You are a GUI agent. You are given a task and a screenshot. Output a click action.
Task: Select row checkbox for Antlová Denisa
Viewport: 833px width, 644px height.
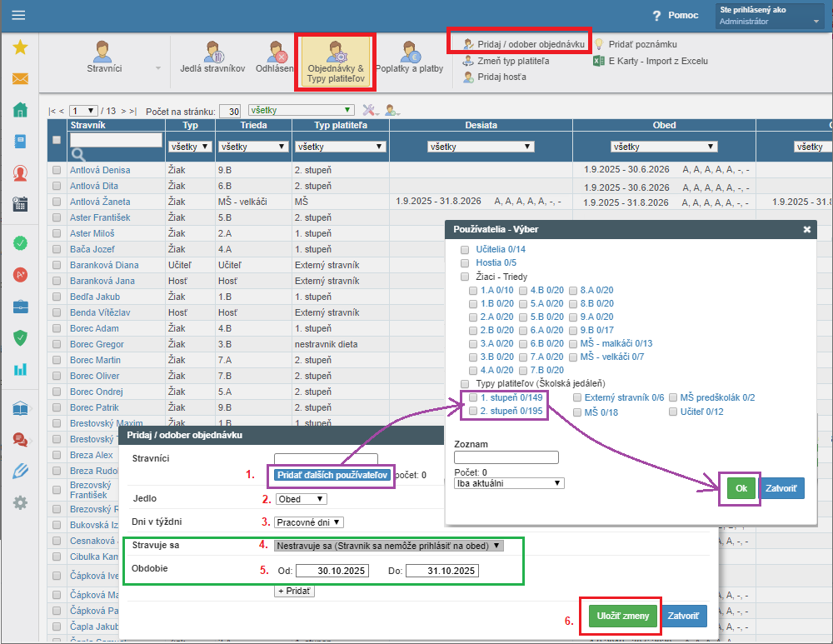click(x=57, y=170)
